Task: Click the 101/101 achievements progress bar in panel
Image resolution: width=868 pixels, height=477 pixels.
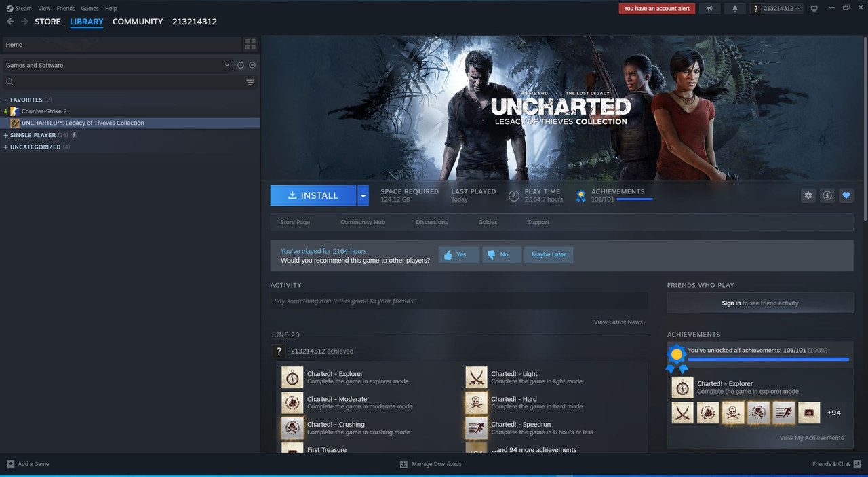Action: click(x=768, y=359)
